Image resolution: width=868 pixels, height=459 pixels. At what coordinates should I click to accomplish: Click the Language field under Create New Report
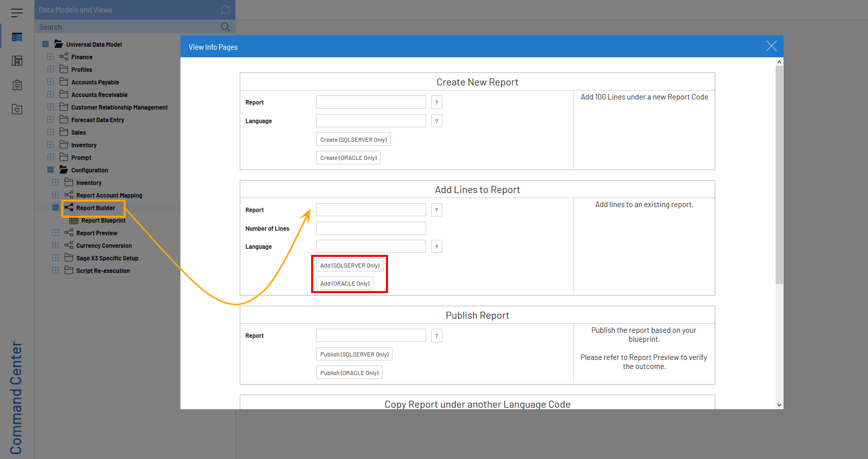coord(371,121)
